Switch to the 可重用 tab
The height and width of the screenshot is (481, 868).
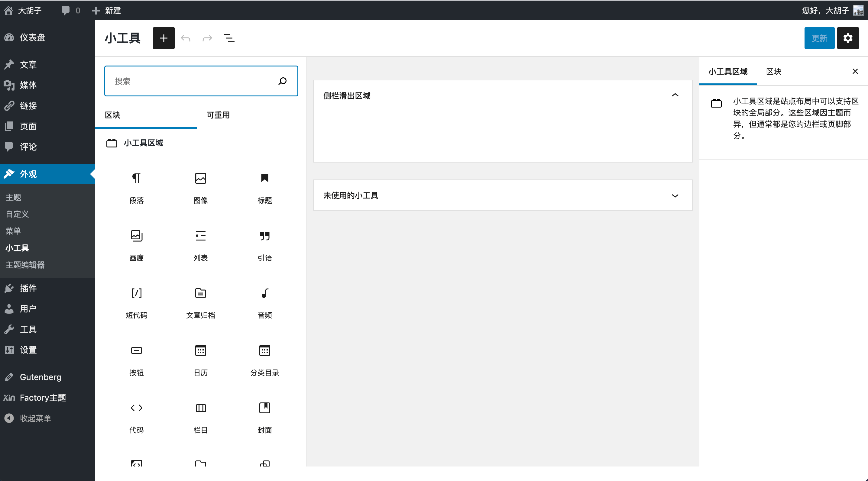click(218, 115)
